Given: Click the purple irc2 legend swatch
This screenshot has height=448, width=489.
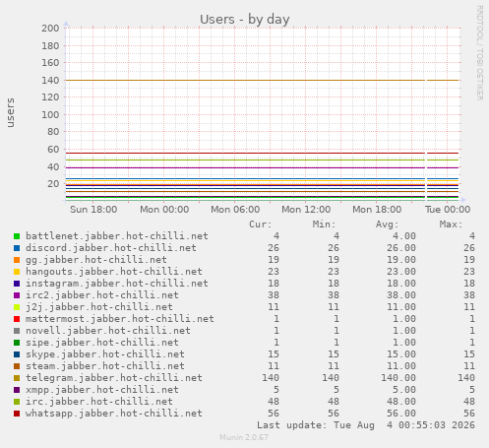Looking at the screenshot, I should 17,295.
